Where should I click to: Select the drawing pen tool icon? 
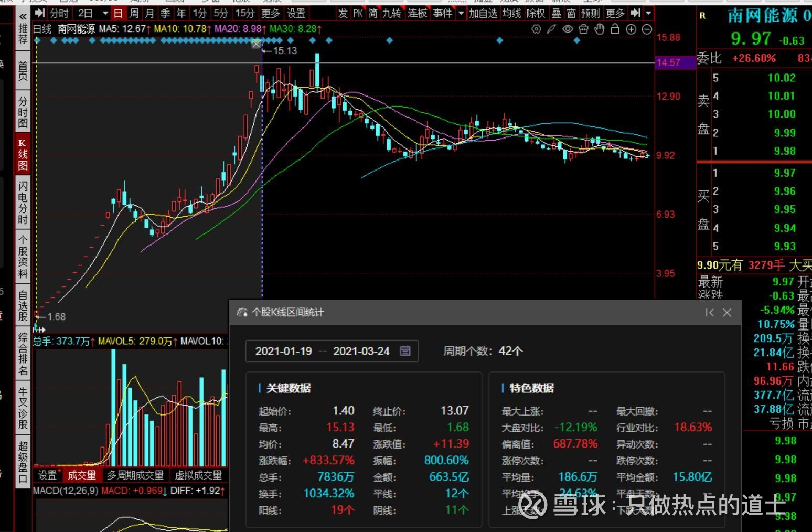click(551, 29)
